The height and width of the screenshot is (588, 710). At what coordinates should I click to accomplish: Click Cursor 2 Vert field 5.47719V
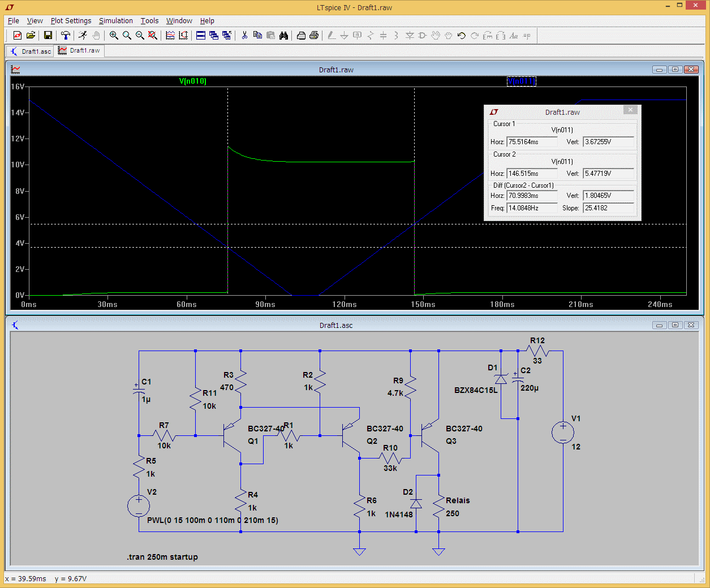(609, 174)
